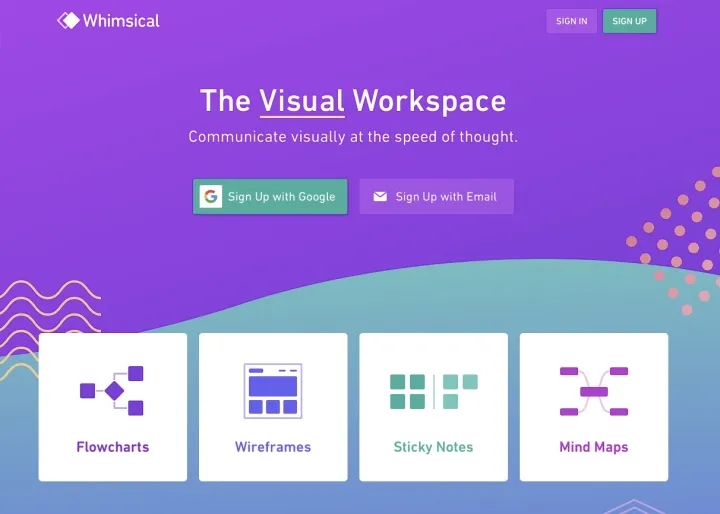This screenshot has width=720, height=514.
Task: Open the Mind Maps label link
Action: click(x=593, y=447)
